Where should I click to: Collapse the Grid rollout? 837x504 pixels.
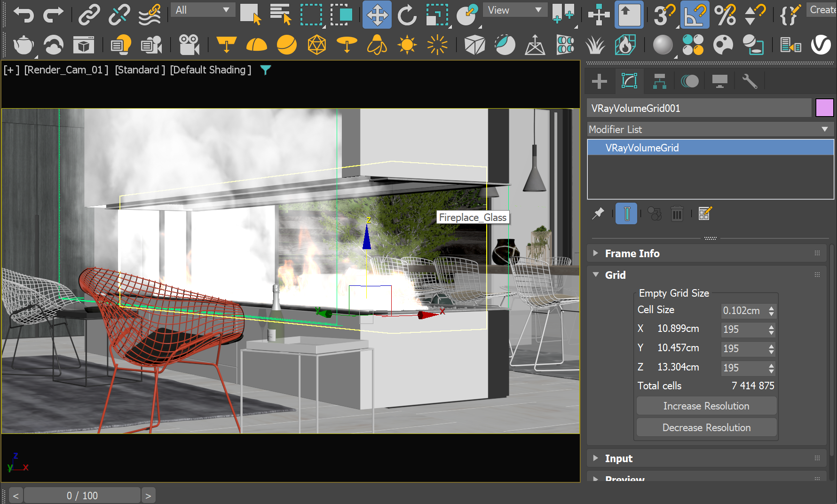coord(615,275)
